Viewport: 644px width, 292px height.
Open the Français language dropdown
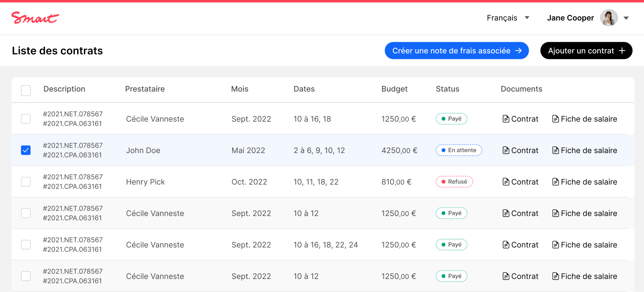[x=508, y=18]
